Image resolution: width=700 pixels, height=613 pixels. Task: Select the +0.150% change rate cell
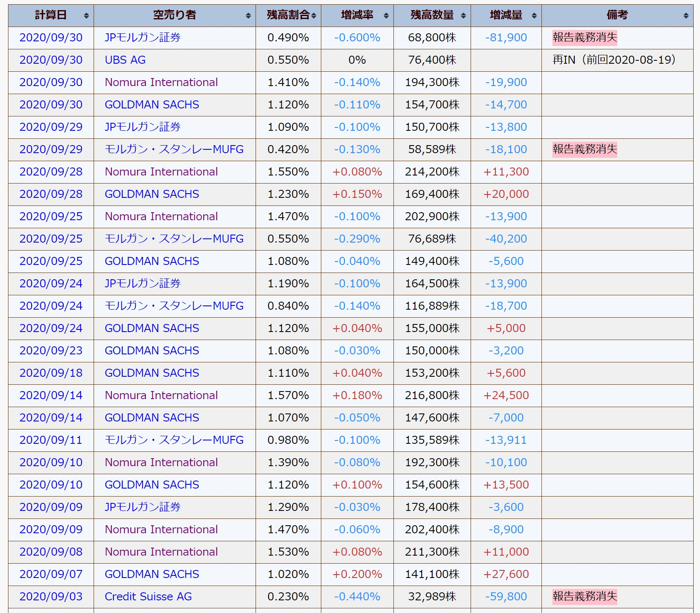tap(357, 194)
